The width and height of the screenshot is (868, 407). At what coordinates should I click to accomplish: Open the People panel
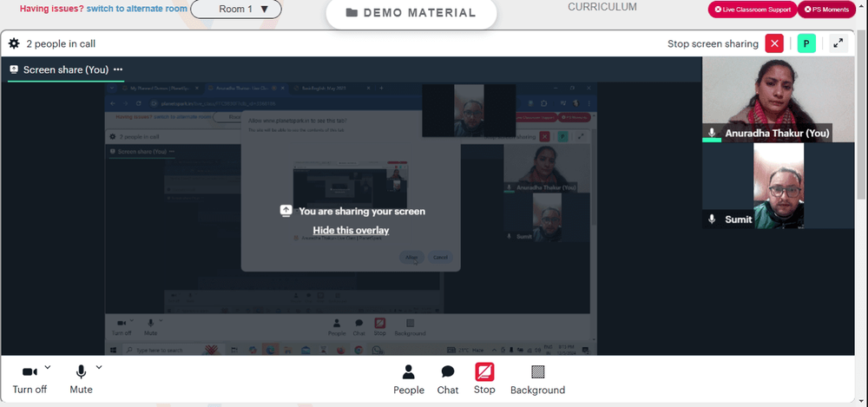pyautogui.click(x=409, y=380)
